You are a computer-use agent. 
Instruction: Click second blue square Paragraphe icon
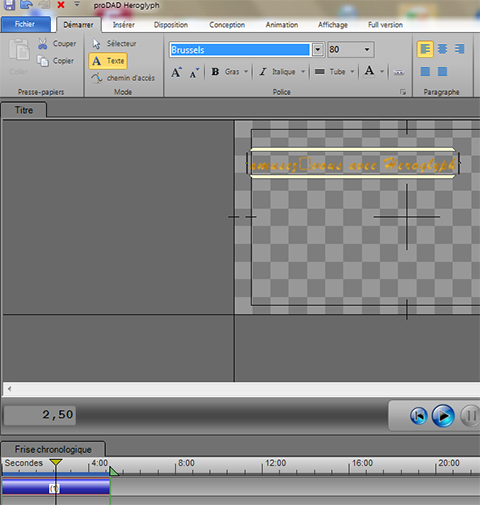pos(442,71)
